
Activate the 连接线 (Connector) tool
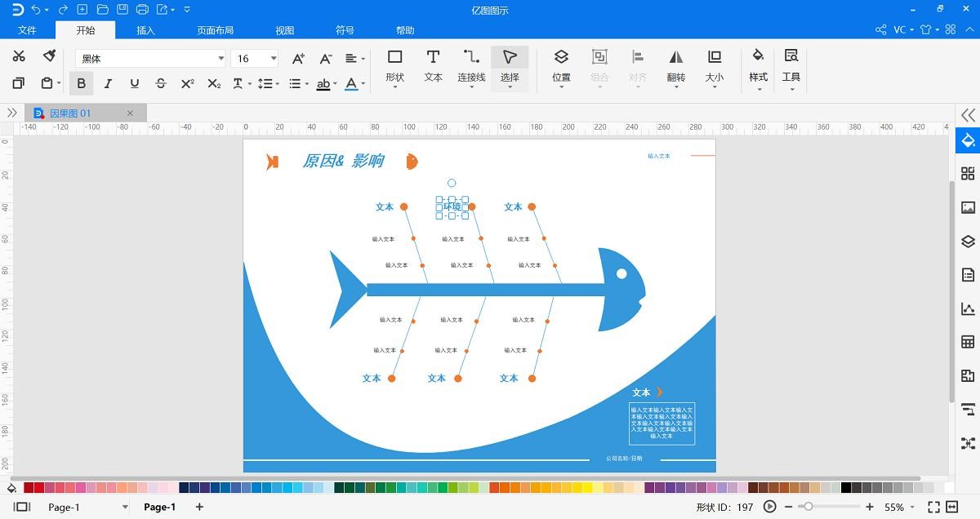471,65
